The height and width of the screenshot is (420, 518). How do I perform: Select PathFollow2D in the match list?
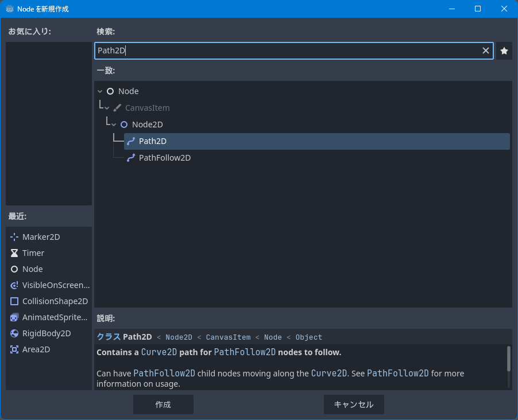[164, 158]
